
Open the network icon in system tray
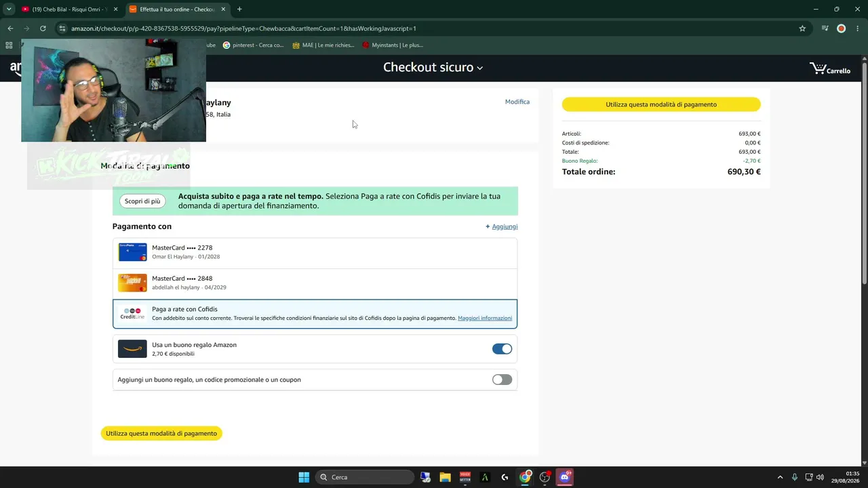point(808,477)
